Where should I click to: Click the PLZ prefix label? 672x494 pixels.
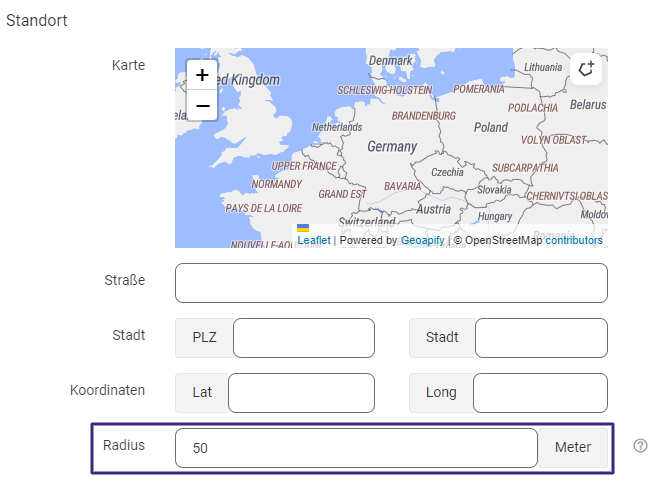coord(204,338)
